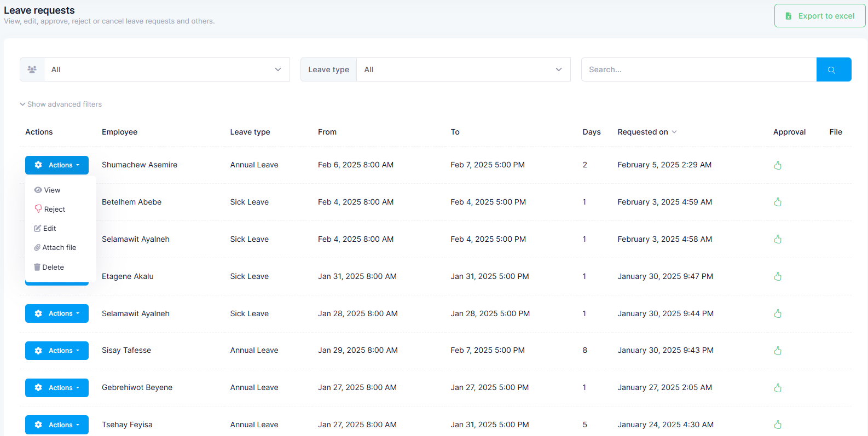The image size is (868, 436).
Task: Click approval thumbs-up for Gebrehiwot Beyene
Action: click(777, 388)
